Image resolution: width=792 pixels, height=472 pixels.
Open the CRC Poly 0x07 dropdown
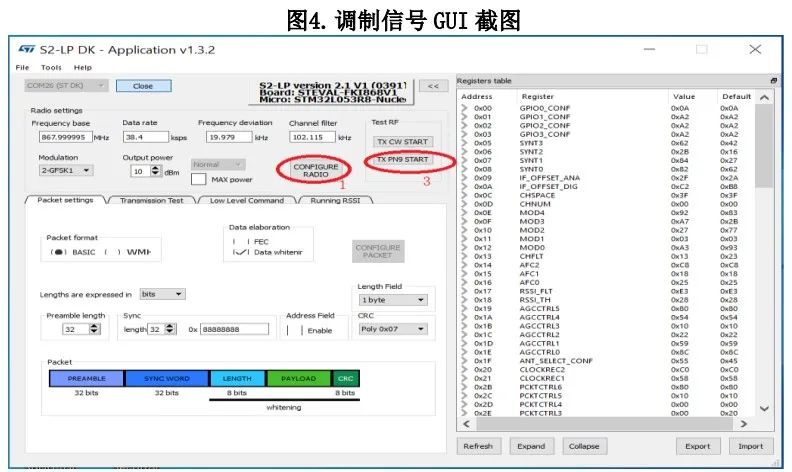393,329
